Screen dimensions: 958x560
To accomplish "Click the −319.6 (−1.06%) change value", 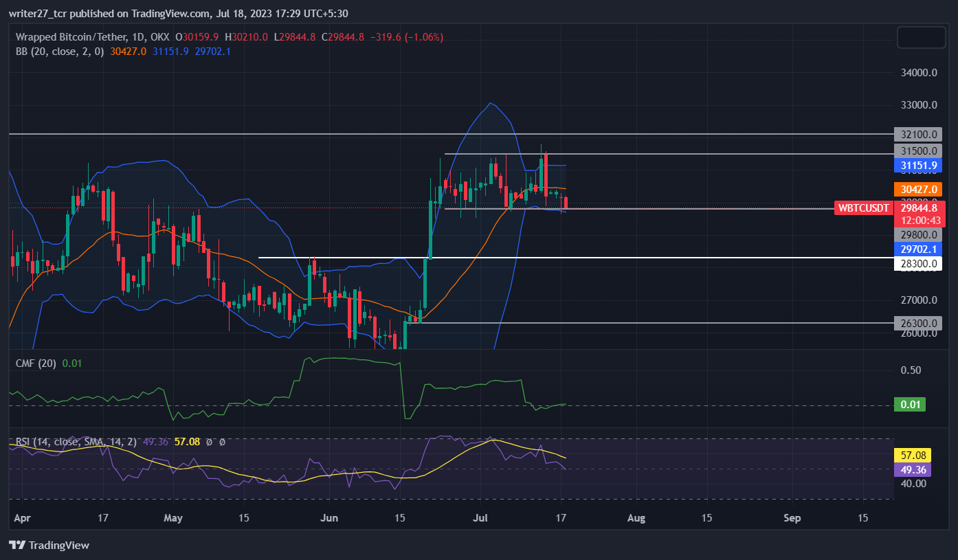I will pos(407,37).
